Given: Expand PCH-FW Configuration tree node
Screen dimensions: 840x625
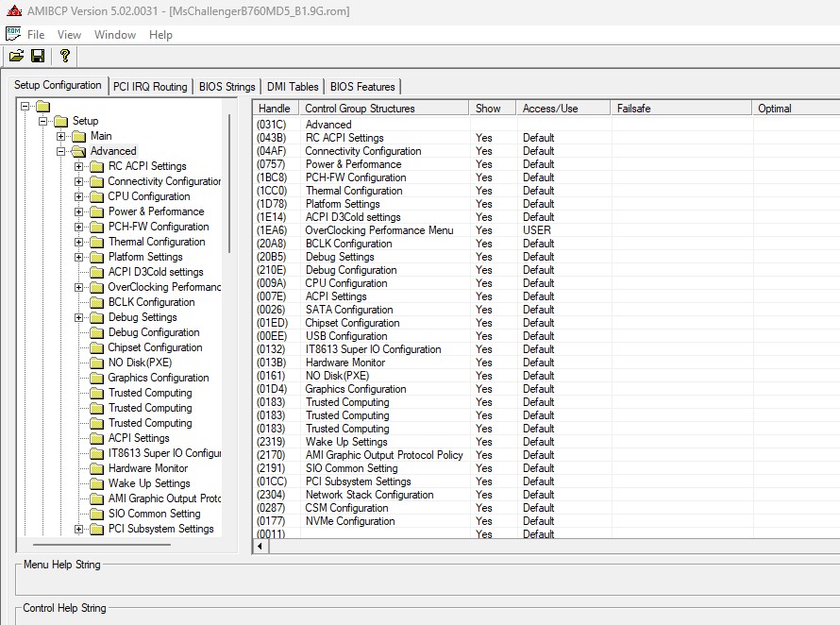Looking at the screenshot, I should pyautogui.click(x=78, y=227).
